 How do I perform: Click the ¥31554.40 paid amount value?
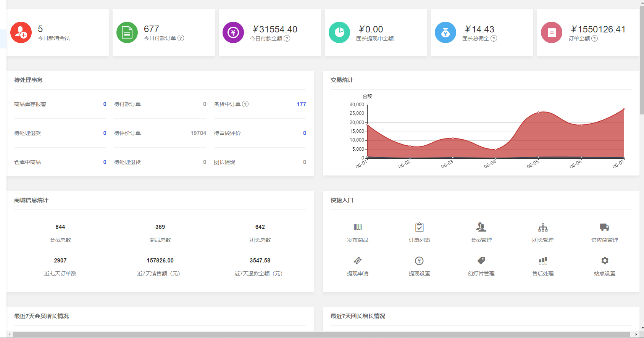(x=275, y=29)
